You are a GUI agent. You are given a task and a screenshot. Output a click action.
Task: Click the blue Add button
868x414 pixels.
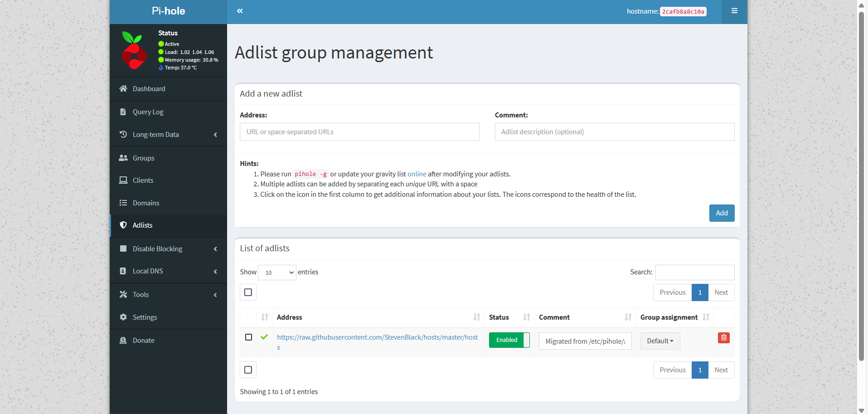click(722, 213)
